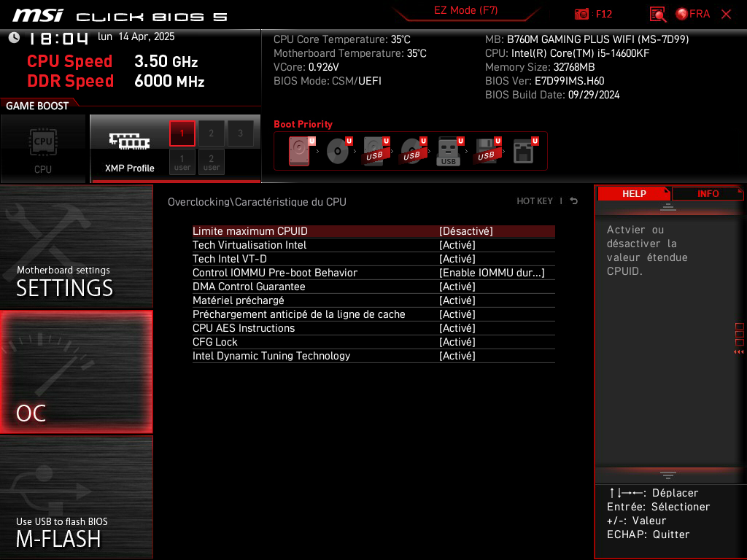This screenshot has height=560, width=747.
Task: Click the upper scroll handle in help panel
Action: [x=668, y=206]
